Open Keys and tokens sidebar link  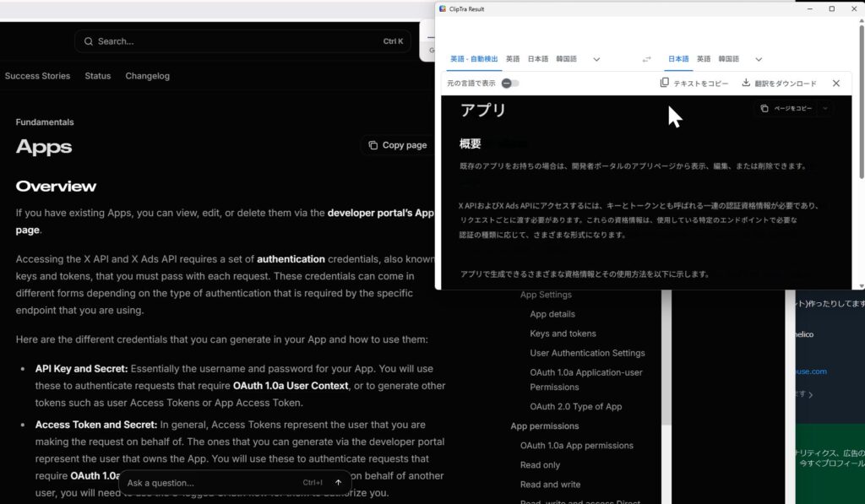[563, 333]
